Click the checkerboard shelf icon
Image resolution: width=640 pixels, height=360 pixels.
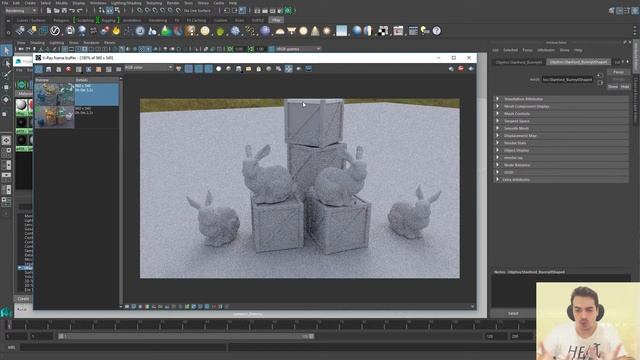[x=383, y=31]
